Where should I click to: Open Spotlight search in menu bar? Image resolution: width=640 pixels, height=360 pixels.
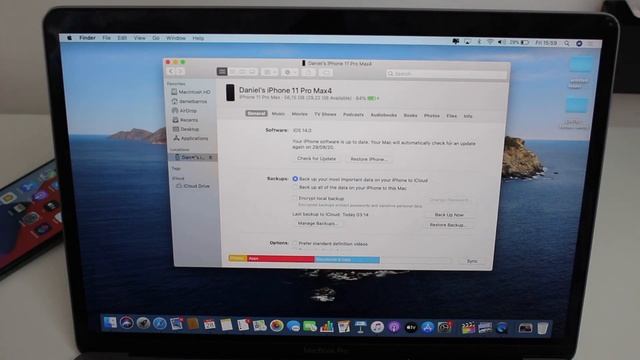click(567, 43)
